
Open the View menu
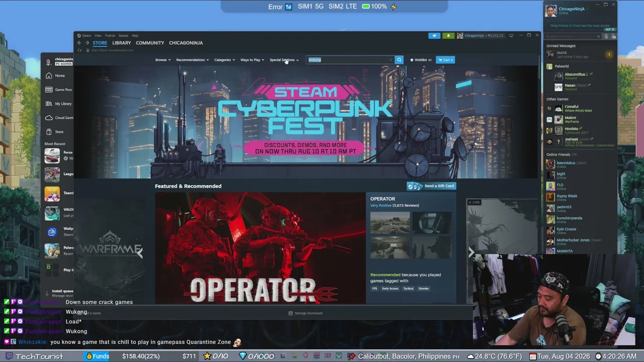click(98, 36)
